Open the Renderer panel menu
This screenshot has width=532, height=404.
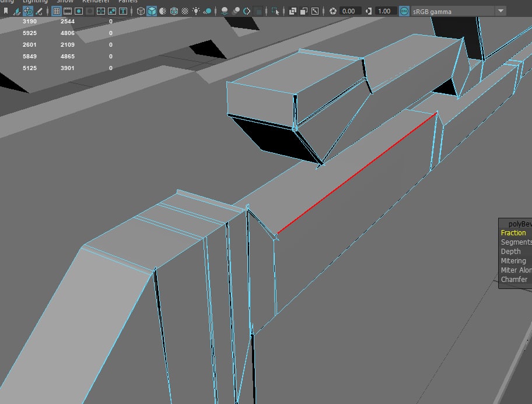tap(96, 1)
